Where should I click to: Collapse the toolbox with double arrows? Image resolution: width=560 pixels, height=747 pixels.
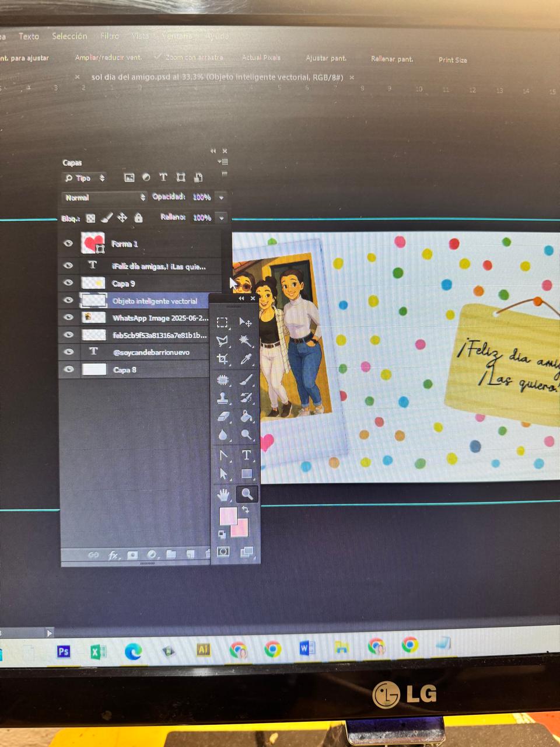(x=241, y=298)
